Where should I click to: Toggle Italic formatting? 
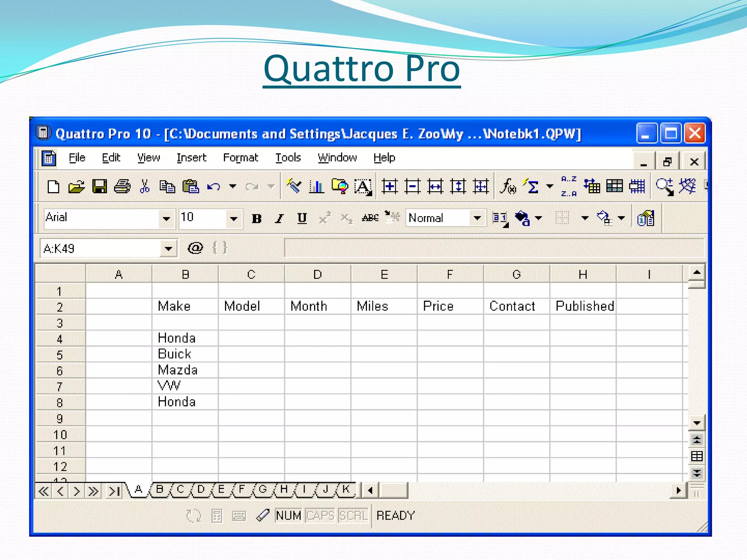[x=279, y=218]
